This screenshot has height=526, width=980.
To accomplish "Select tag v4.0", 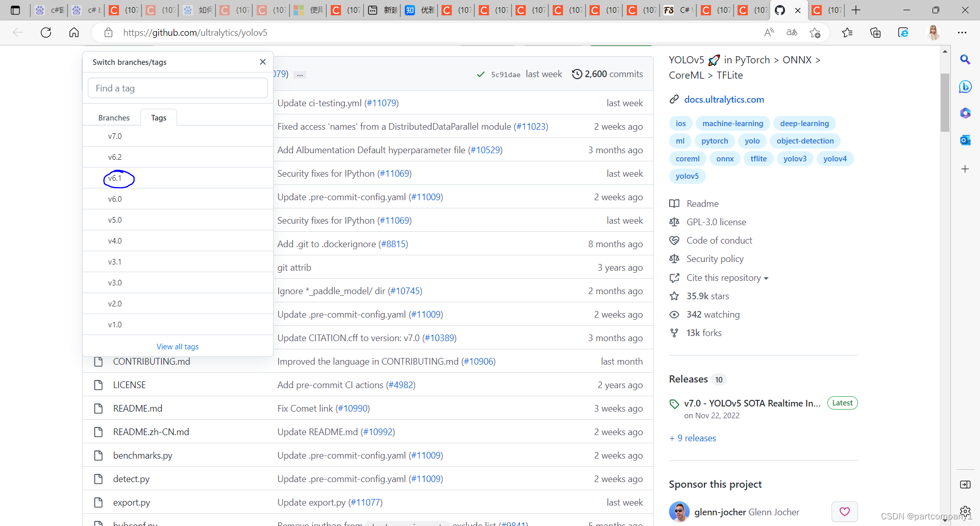I will tap(178, 241).
